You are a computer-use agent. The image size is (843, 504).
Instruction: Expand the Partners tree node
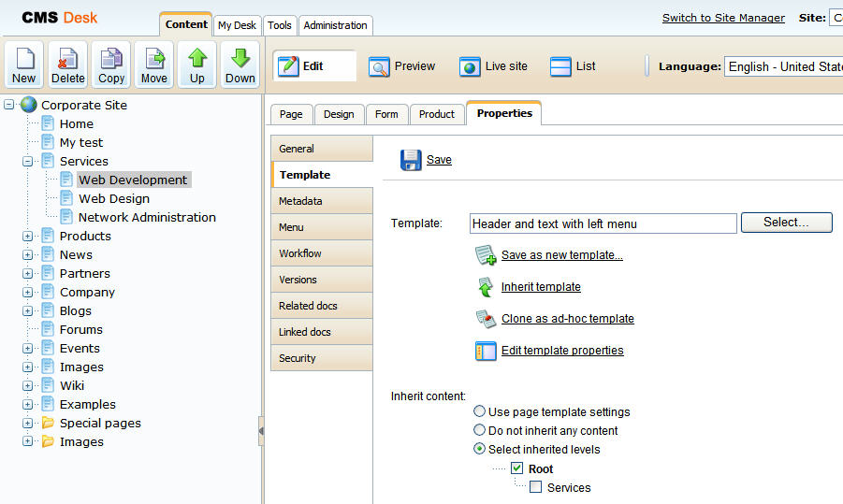27,273
